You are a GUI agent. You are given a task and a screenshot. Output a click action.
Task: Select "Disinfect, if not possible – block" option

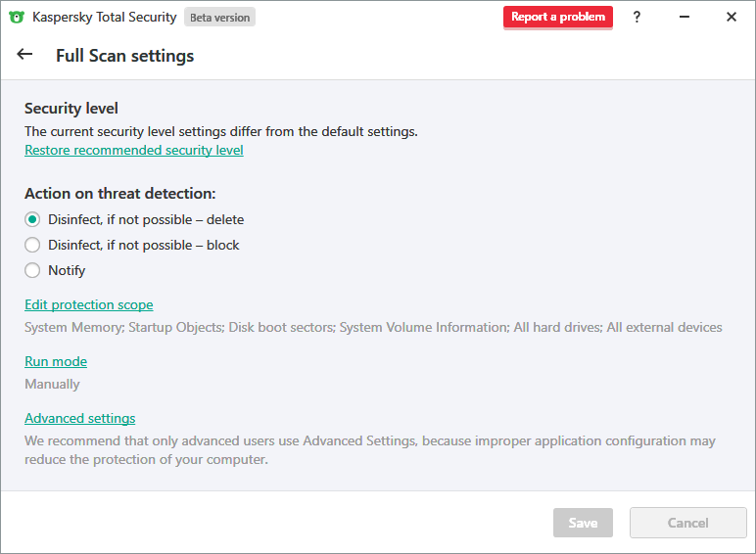point(32,245)
